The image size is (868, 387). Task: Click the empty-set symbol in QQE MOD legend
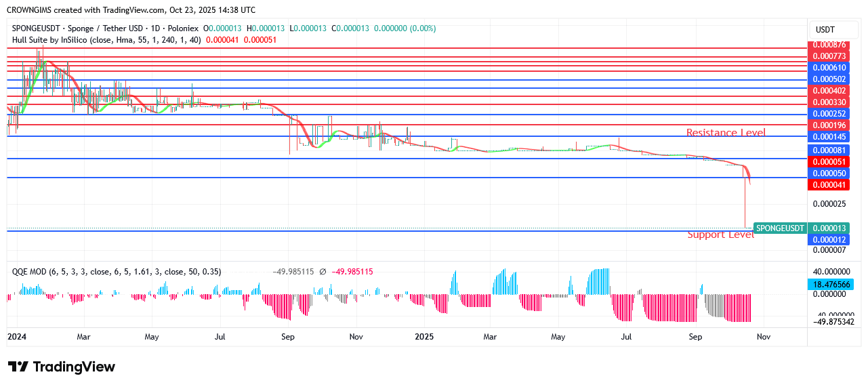tap(323, 272)
